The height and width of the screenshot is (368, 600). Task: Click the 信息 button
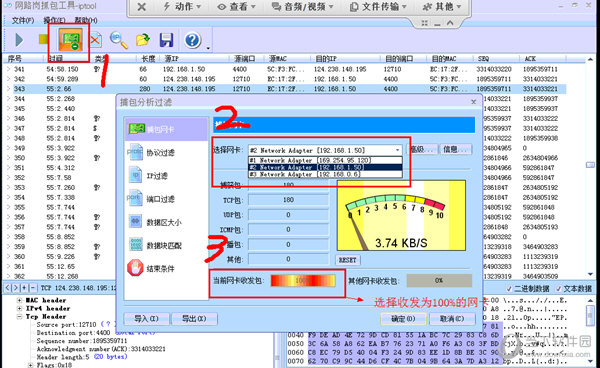point(456,149)
